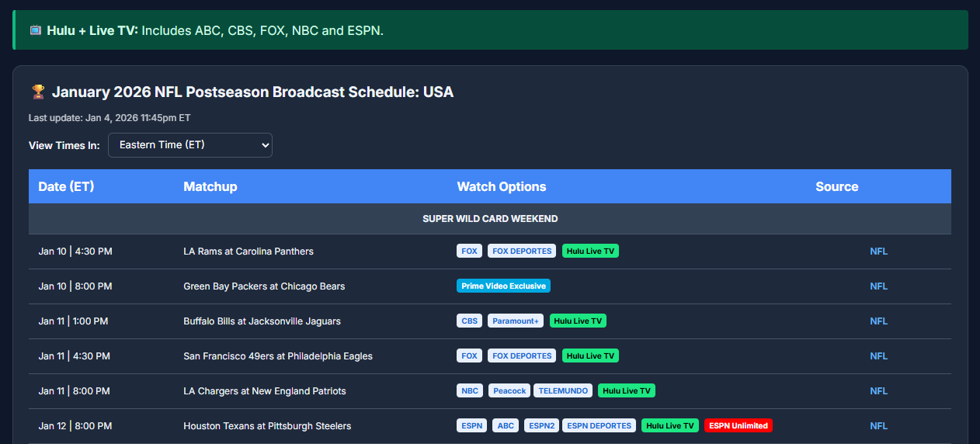Click the Hulu + Live TV banner text
This screenshot has height=444, width=980.
(215, 30)
